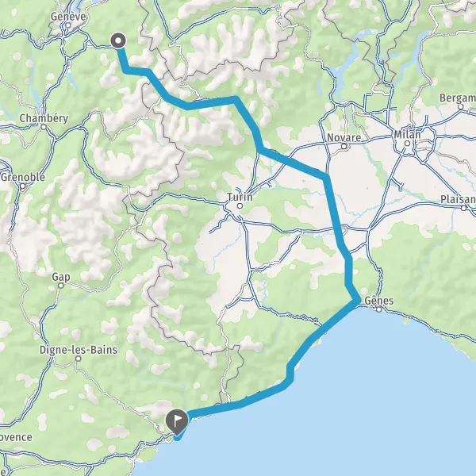Click the Novare map label
476x476 pixels.
coord(344,137)
